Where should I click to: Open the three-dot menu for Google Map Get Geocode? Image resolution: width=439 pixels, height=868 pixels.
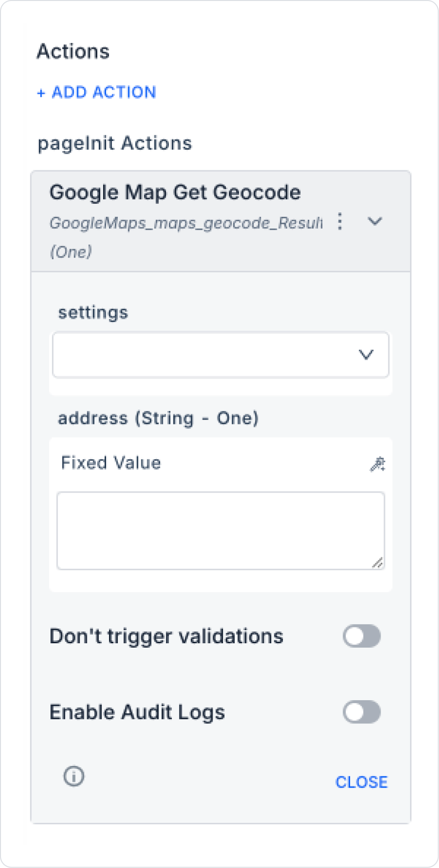click(340, 222)
